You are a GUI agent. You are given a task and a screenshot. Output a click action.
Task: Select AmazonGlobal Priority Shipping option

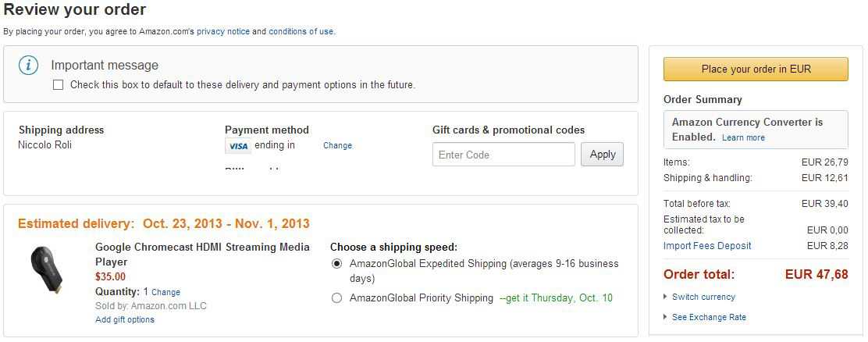tap(336, 297)
